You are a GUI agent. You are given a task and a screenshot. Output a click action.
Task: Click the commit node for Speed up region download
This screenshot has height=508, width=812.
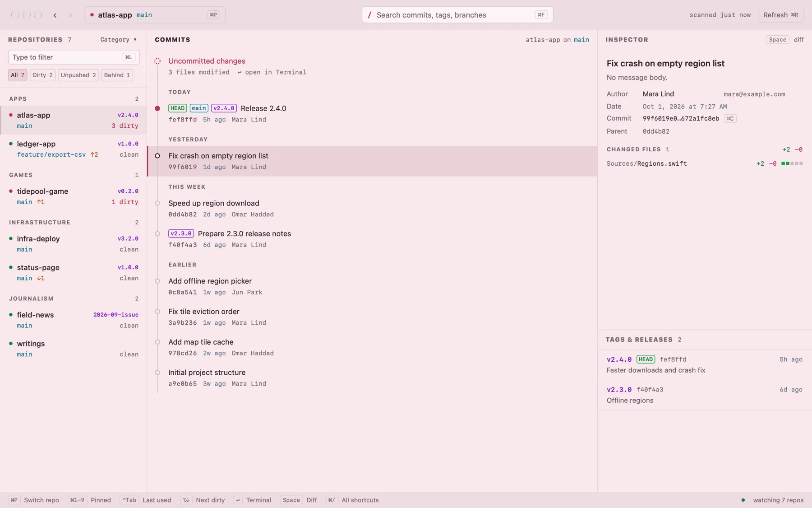click(157, 203)
